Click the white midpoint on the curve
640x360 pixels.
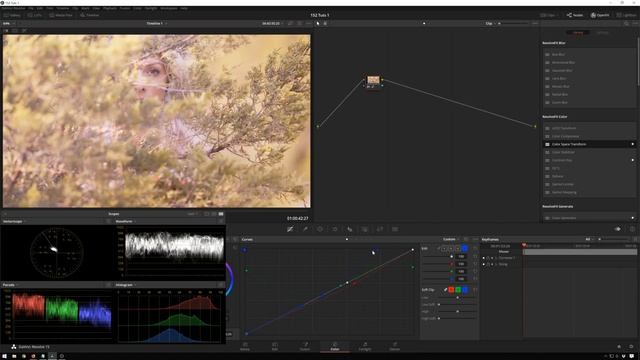click(347, 282)
